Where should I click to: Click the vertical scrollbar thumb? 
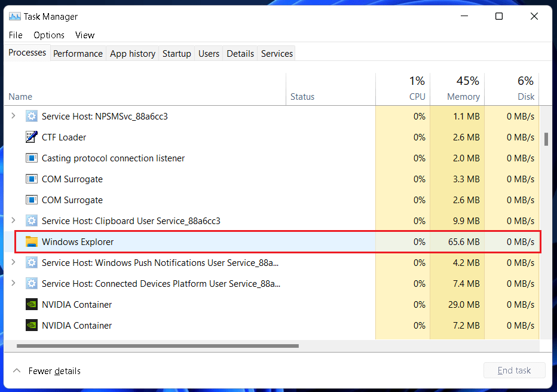546,139
